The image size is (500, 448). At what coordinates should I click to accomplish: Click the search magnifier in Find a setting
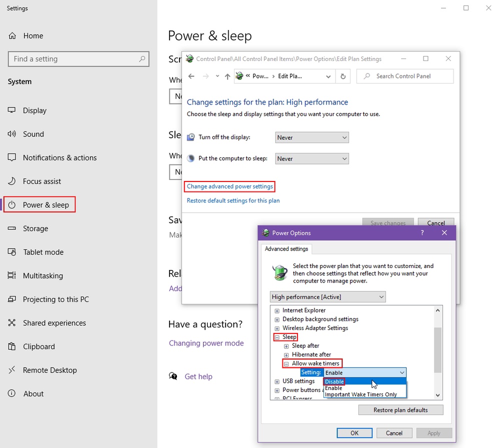142,59
